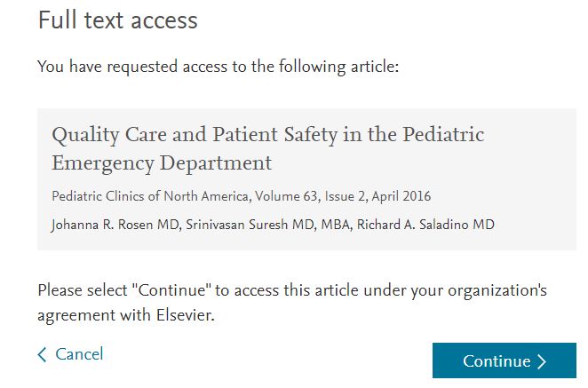Click the 'Full text access' heading

pyautogui.click(x=118, y=20)
